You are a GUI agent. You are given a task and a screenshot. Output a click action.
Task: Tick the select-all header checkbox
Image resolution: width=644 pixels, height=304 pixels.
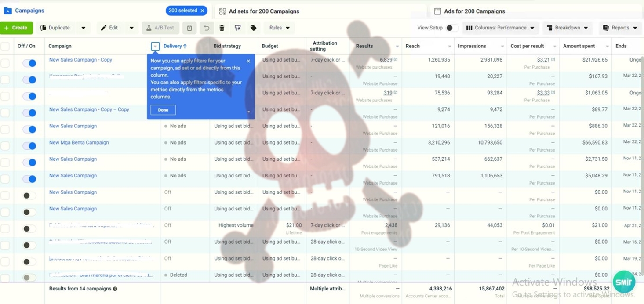[5, 46]
